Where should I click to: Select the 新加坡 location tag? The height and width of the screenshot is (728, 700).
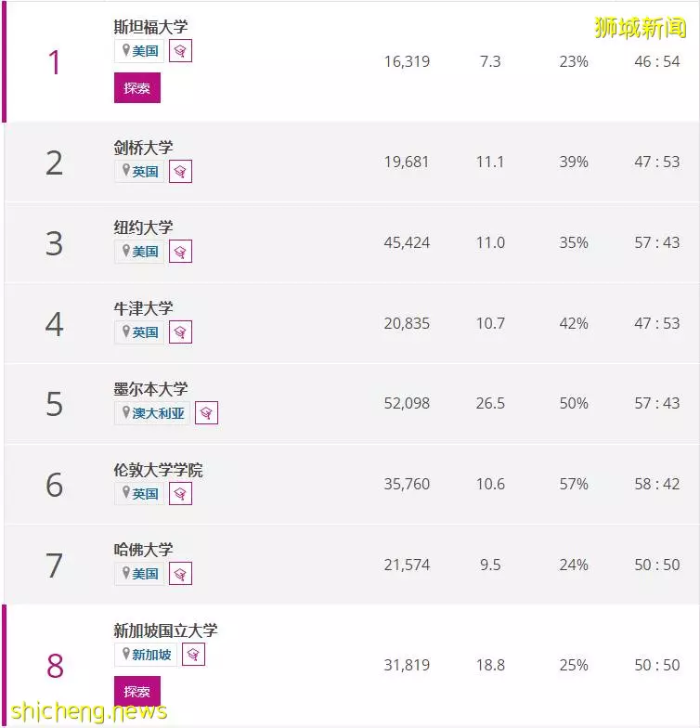pos(146,655)
